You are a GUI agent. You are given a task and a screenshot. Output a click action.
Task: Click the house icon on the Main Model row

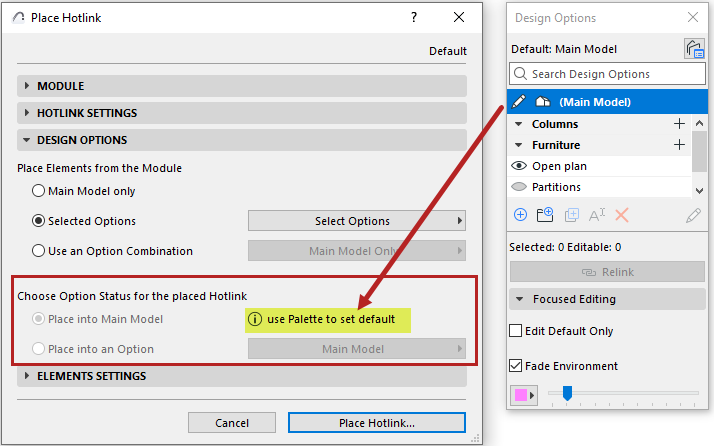(543, 101)
